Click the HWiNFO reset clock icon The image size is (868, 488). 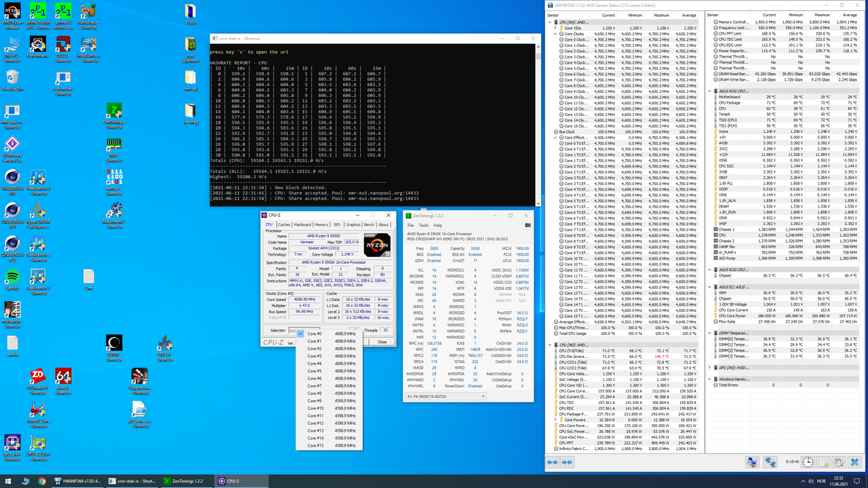tap(807, 462)
